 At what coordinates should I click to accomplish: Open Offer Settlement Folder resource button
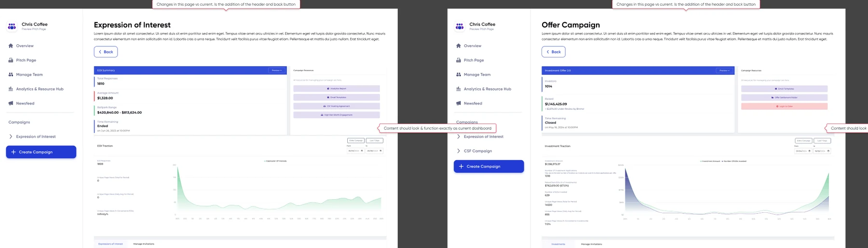784,97
